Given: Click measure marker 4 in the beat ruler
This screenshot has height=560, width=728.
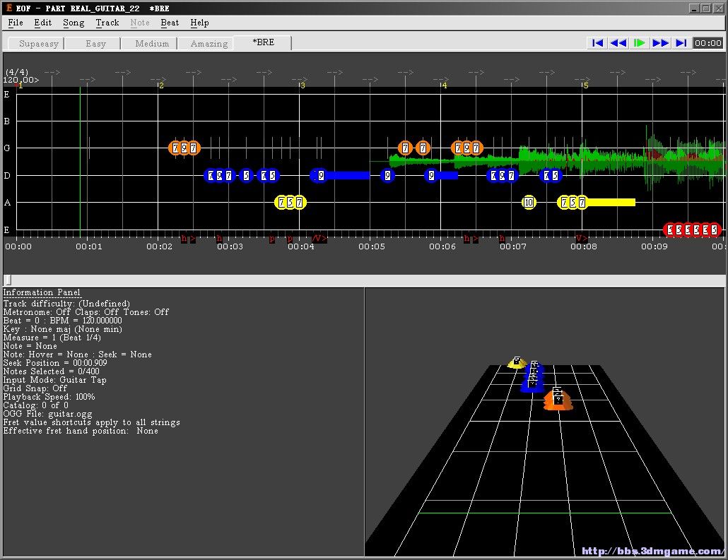Looking at the screenshot, I should pyautogui.click(x=444, y=85).
